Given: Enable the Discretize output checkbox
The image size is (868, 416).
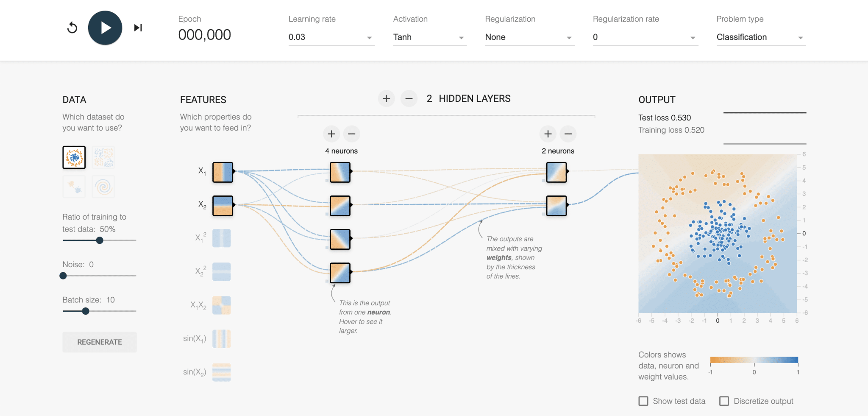Looking at the screenshot, I should pos(725,401).
